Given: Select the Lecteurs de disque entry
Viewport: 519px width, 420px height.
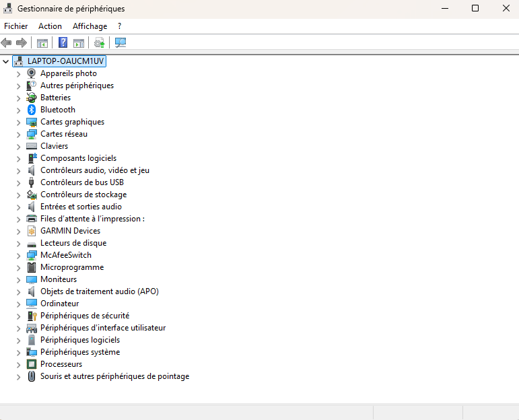Looking at the screenshot, I should (73, 243).
